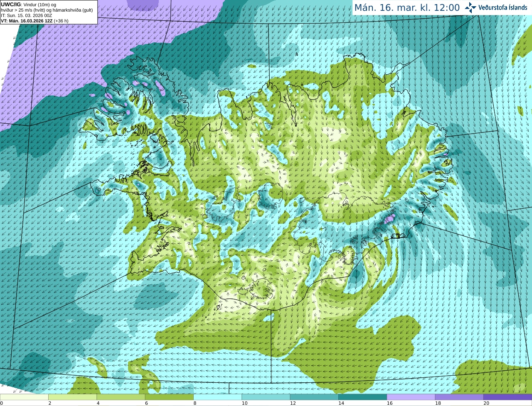This screenshot has width=532, height=406.
Task: Pick the light lime 2–4 m/s scale swatch
Action: [x=73, y=397]
